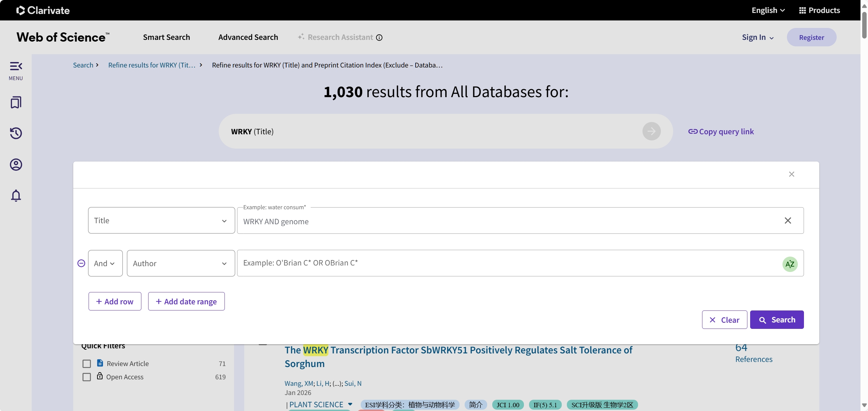Click the 简介 badge

[x=476, y=405]
